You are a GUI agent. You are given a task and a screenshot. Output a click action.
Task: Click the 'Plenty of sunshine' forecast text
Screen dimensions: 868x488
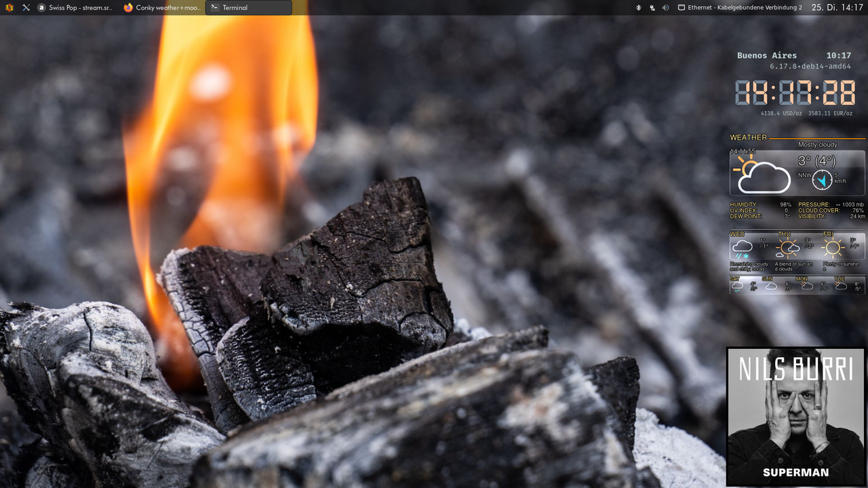click(841, 266)
